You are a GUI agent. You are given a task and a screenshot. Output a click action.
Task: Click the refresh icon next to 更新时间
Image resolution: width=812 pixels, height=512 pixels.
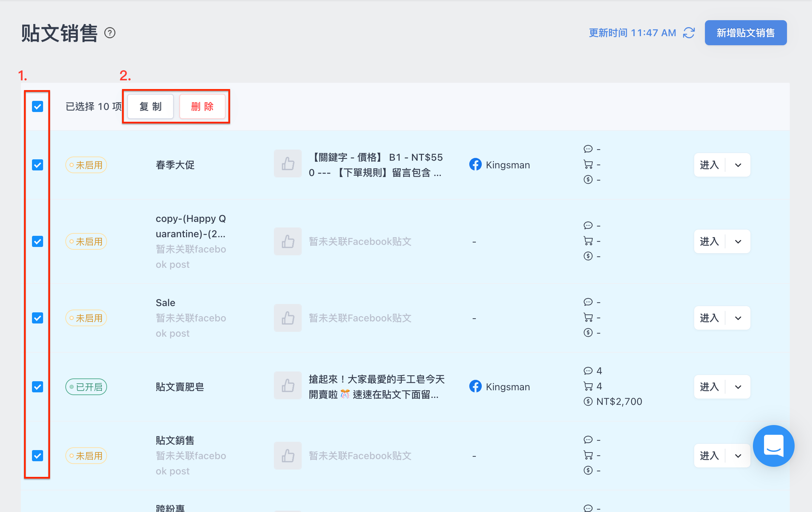pyautogui.click(x=689, y=33)
